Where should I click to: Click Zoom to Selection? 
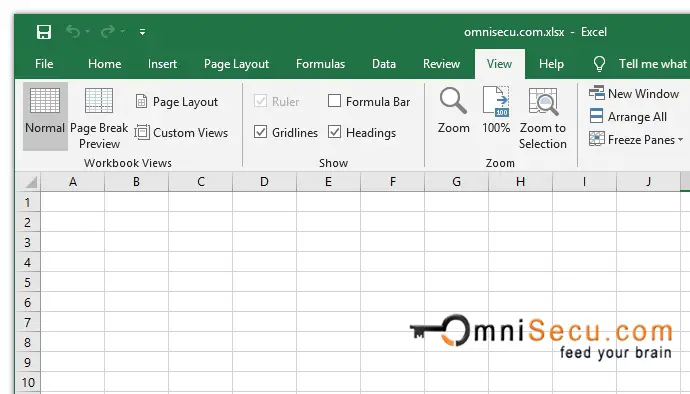click(x=543, y=117)
